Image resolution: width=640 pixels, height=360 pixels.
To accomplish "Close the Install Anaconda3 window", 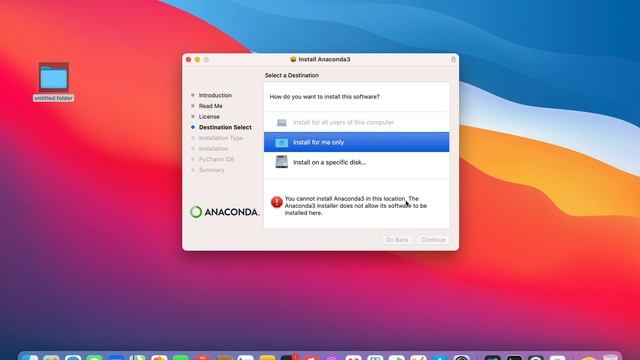I will [x=189, y=60].
